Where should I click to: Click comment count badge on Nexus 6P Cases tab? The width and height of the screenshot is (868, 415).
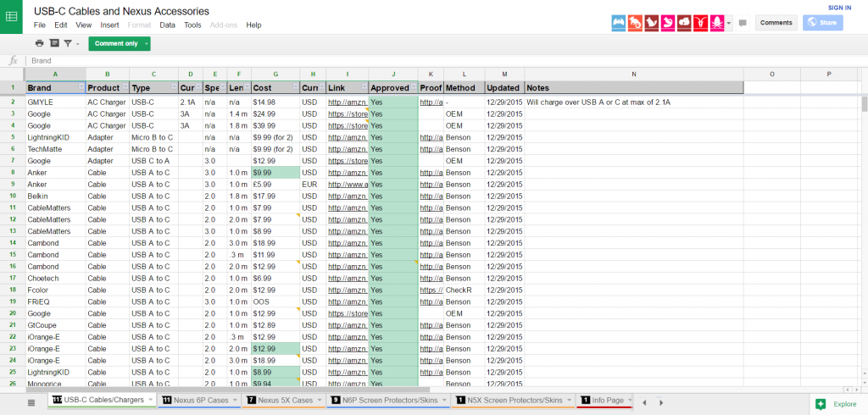[167, 400]
